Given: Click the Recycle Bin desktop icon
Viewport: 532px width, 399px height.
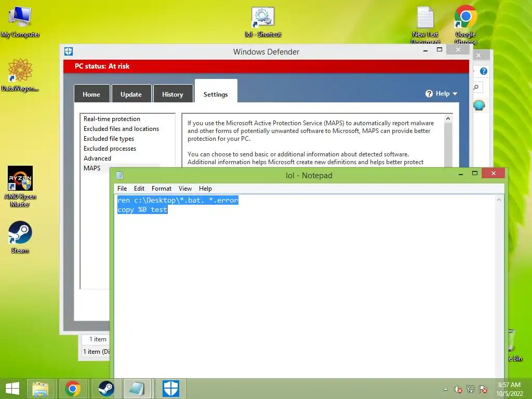Looking at the screenshot, I should (x=514, y=346).
